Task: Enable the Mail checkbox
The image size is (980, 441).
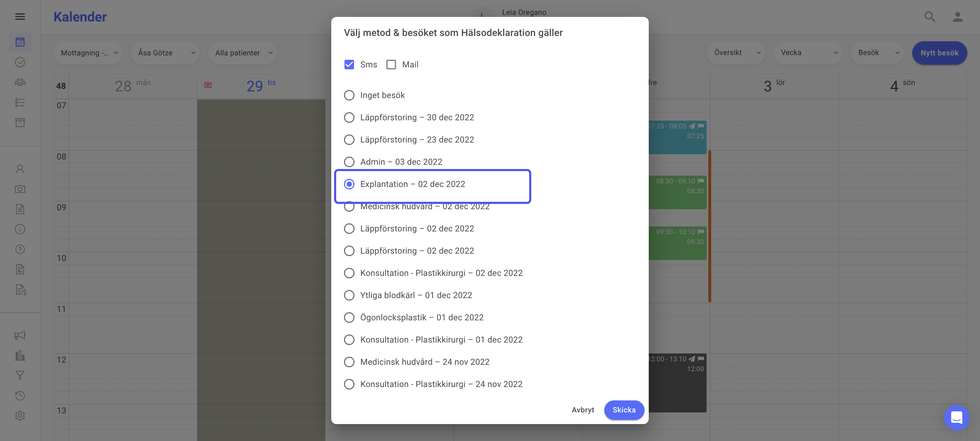Action: [391, 65]
